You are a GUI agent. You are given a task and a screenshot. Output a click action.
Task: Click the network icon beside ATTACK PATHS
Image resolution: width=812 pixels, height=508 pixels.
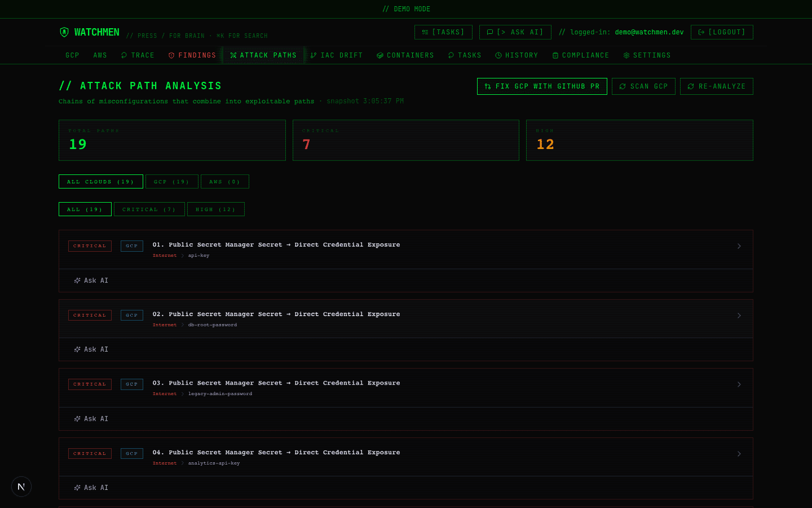tap(233, 55)
